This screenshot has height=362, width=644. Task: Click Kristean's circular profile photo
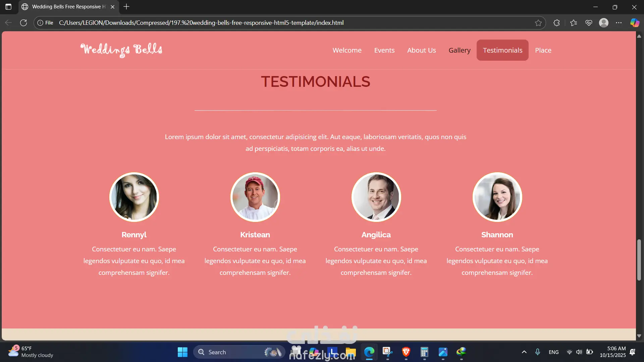255,197
